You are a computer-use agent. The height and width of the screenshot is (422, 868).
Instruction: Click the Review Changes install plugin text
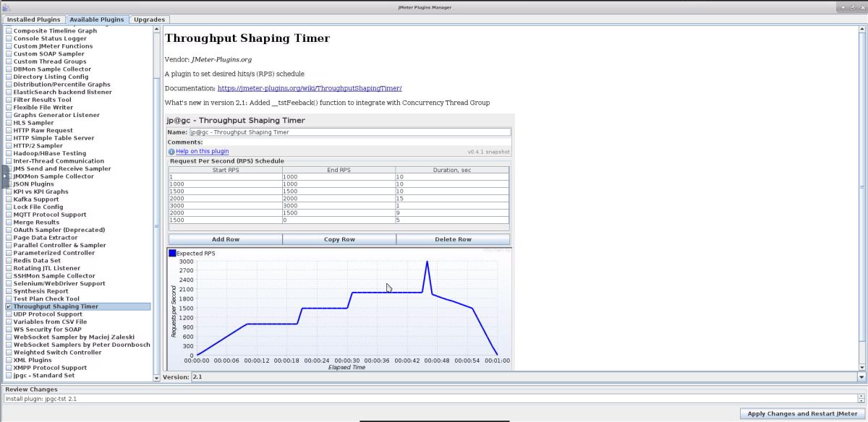point(41,398)
